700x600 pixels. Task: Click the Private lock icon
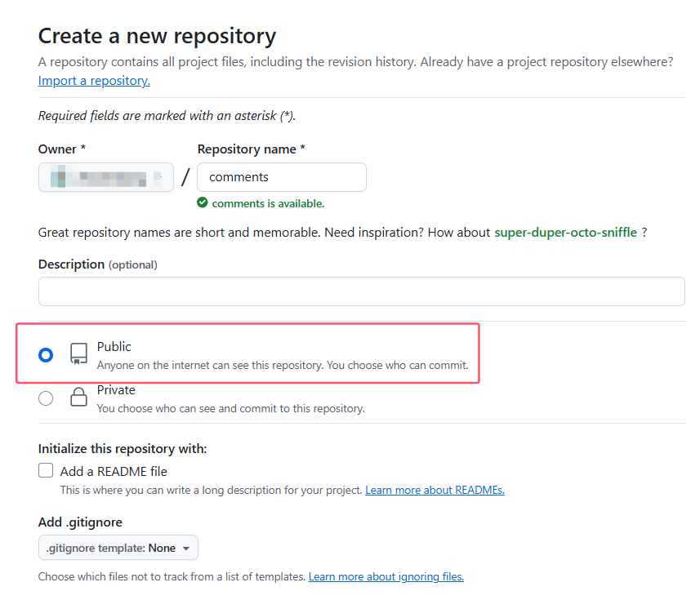(78, 398)
